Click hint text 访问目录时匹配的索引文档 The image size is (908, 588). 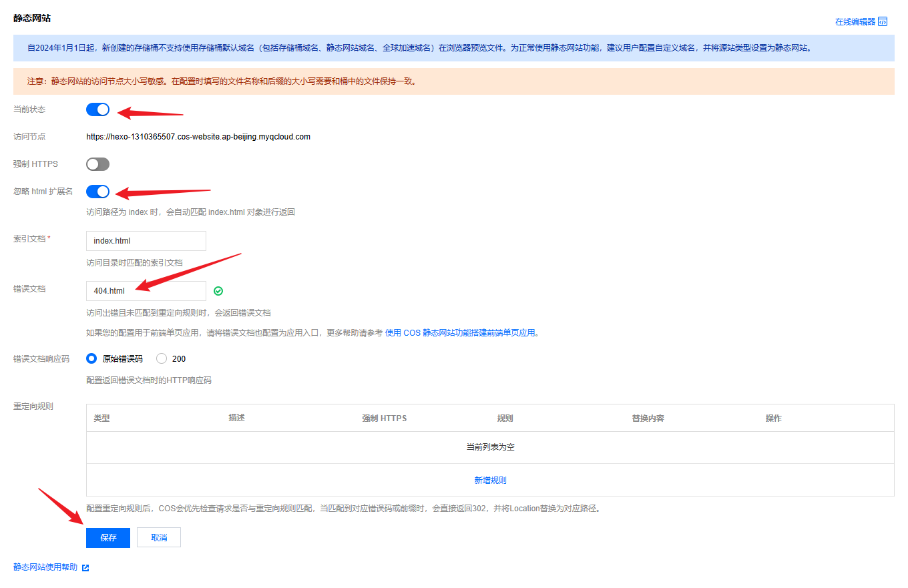(x=134, y=262)
